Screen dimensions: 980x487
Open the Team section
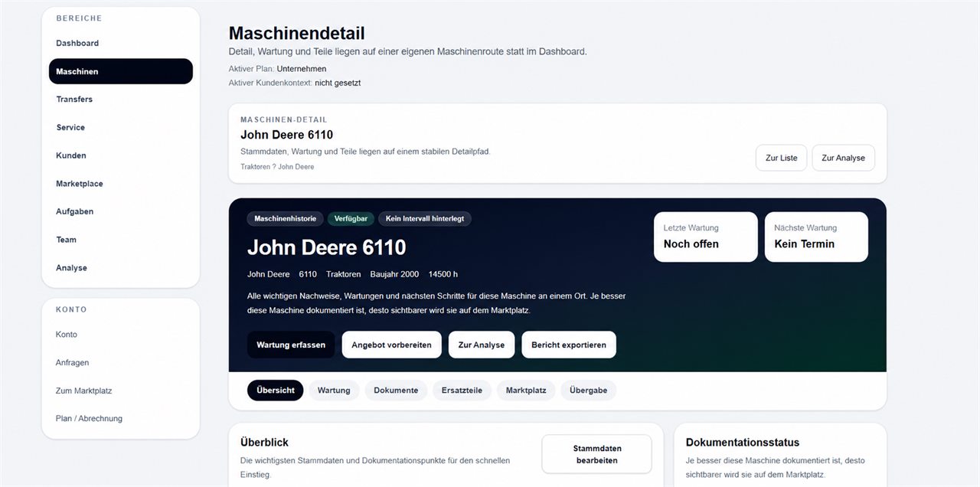[121, 240]
